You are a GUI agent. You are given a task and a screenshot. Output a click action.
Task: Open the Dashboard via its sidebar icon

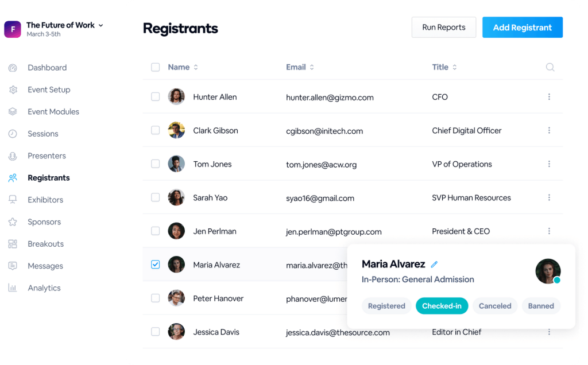coord(13,67)
